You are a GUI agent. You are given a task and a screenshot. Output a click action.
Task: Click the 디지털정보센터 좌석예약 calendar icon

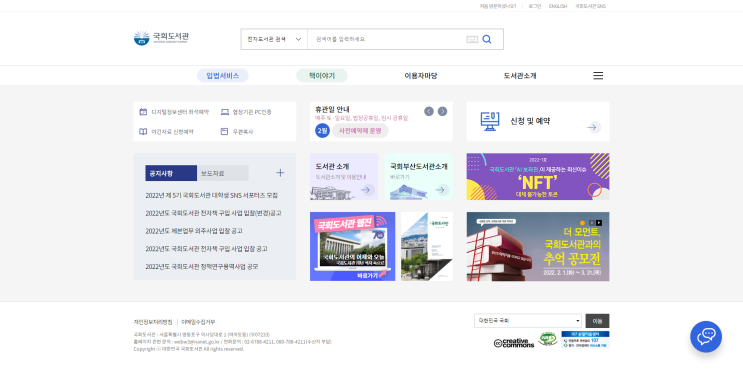click(x=143, y=112)
